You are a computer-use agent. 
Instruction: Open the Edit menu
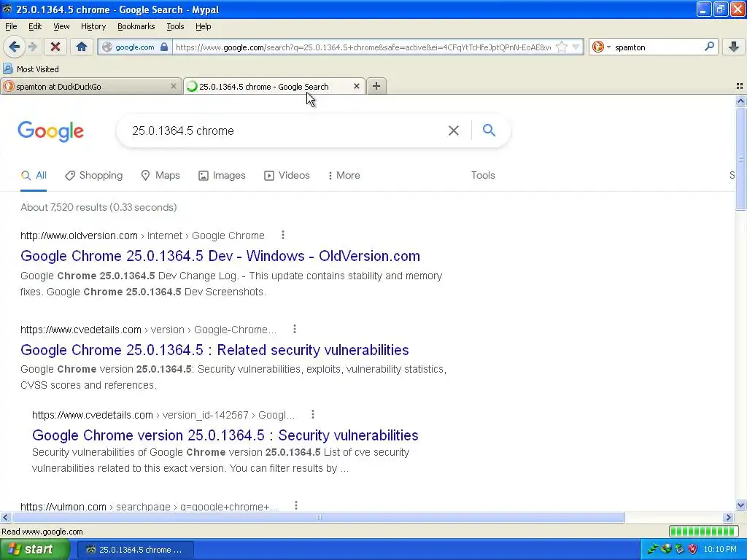pyautogui.click(x=35, y=26)
